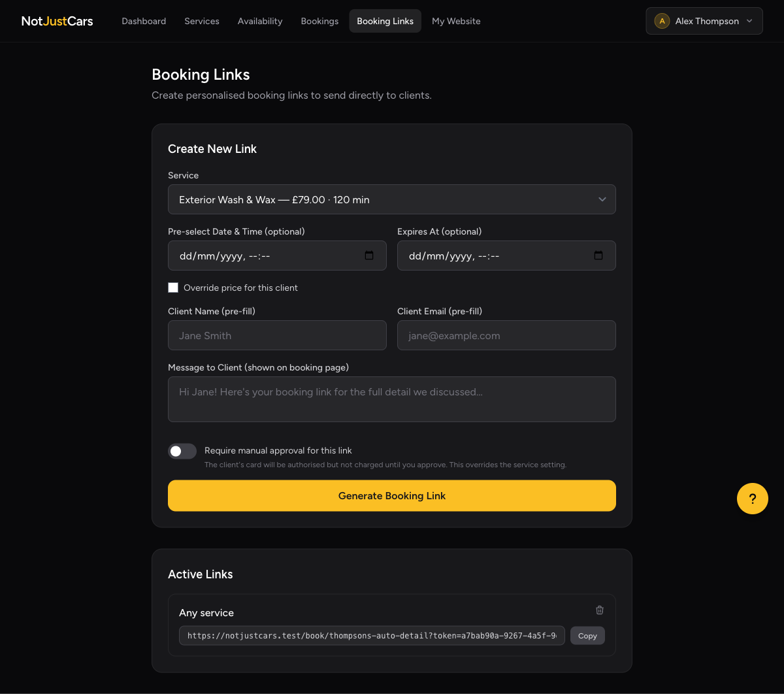Switch to the Bookings tab
The height and width of the screenshot is (694, 784).
click(319, 20)
